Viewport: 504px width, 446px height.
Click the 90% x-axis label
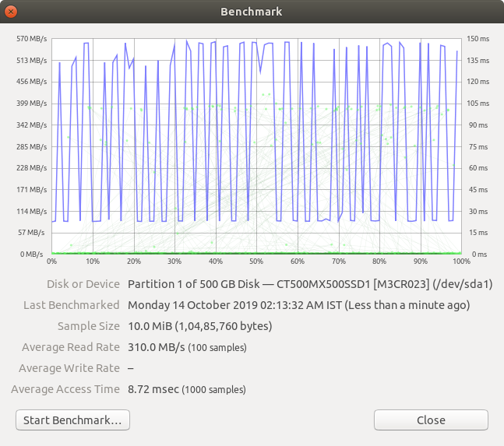[x=421, y=262]
